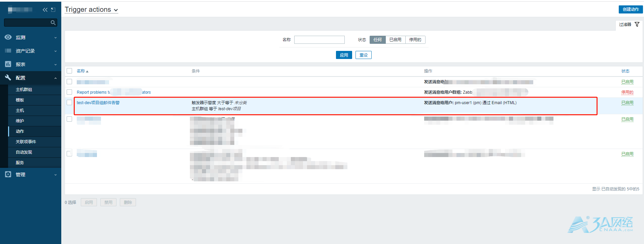The image size is (644, 244).
Task: Open 维护 in configuration menu
Action: click(20, 121)
